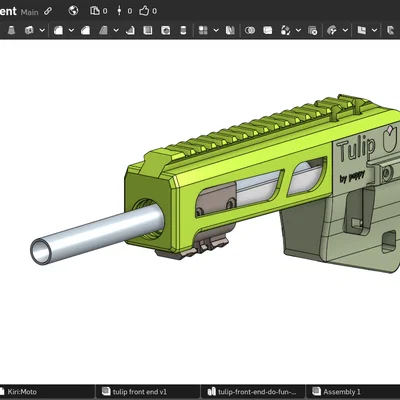Open the pattern tools dropdown arrow
The width and height of the screenshot is (400, 400).
click(x=216, y=30)
